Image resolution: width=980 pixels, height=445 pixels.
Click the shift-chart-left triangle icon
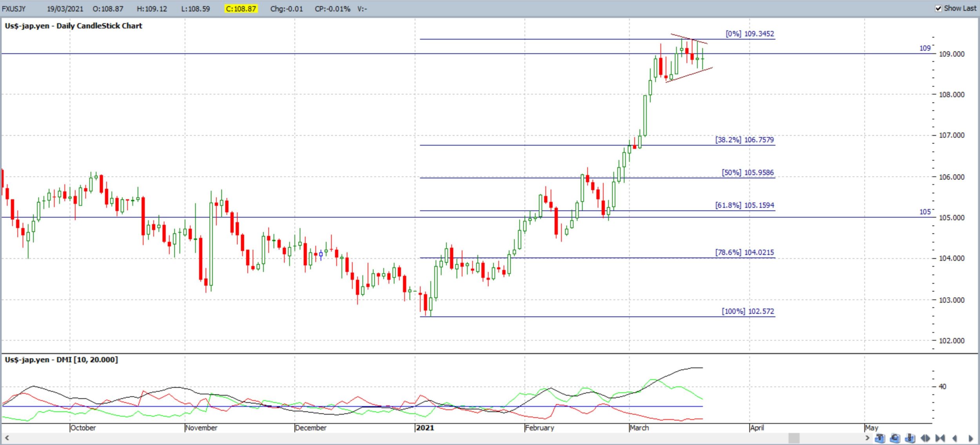(955, 438)
